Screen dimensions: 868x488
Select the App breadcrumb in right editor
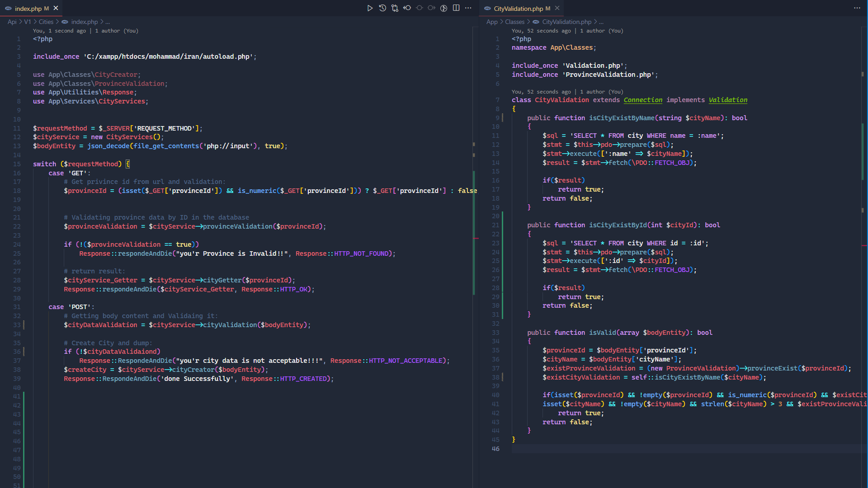click(x=492, y=22)
